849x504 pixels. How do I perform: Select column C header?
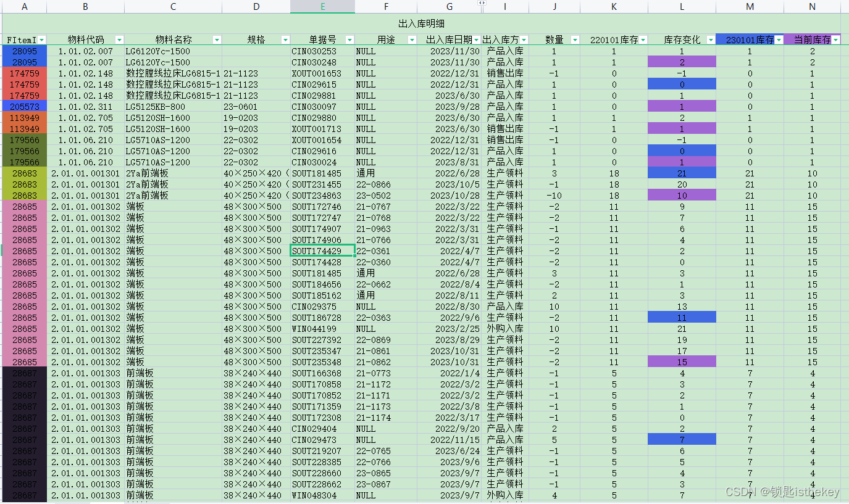(x=173, y=7)
